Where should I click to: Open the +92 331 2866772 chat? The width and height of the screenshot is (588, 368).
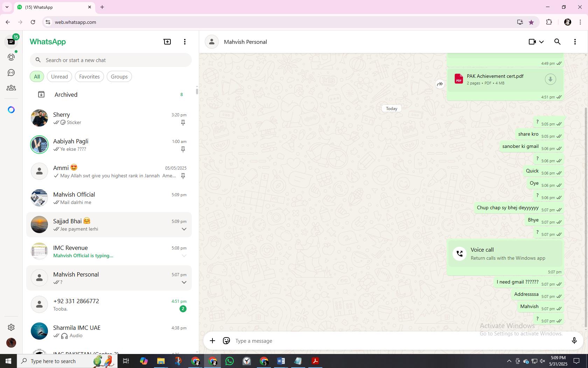[x=109, y=305]
